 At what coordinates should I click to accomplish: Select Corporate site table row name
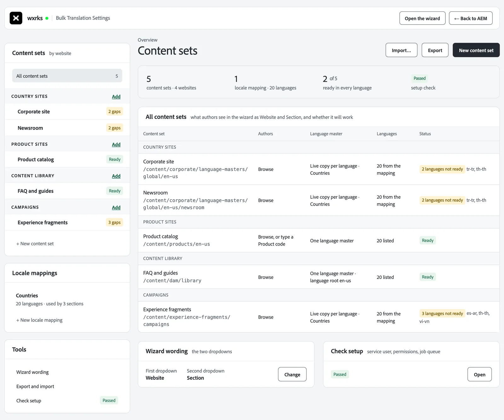tap(158, 162)
